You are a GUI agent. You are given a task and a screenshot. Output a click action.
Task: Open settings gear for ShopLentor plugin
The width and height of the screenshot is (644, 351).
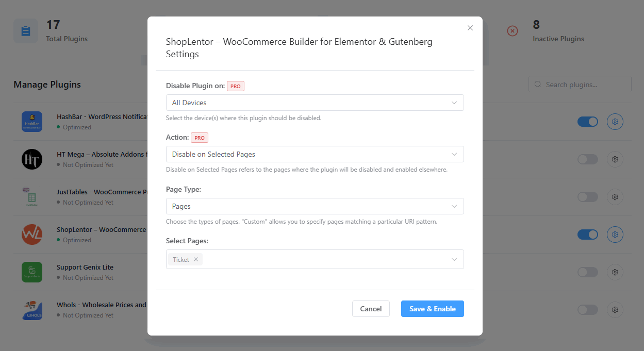(x=615, y=235)
